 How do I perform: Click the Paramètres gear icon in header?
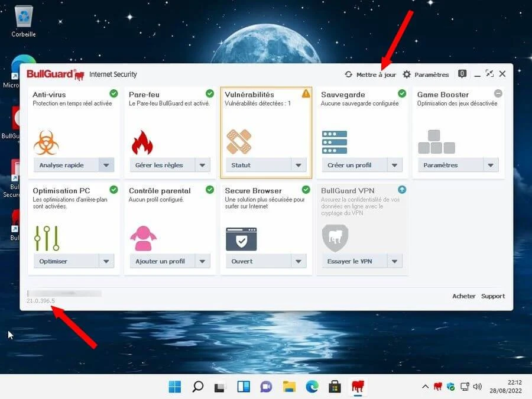point(407,74)
